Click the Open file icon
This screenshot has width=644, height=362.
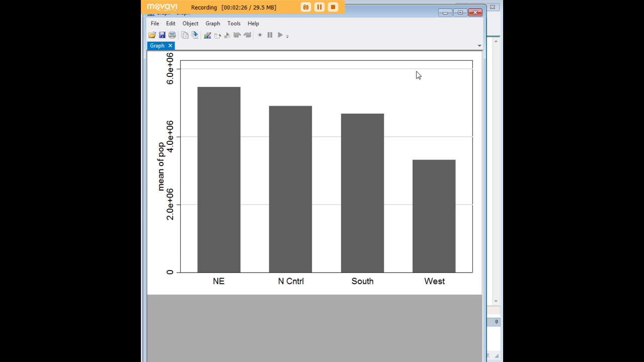click(x=152, y=35)
